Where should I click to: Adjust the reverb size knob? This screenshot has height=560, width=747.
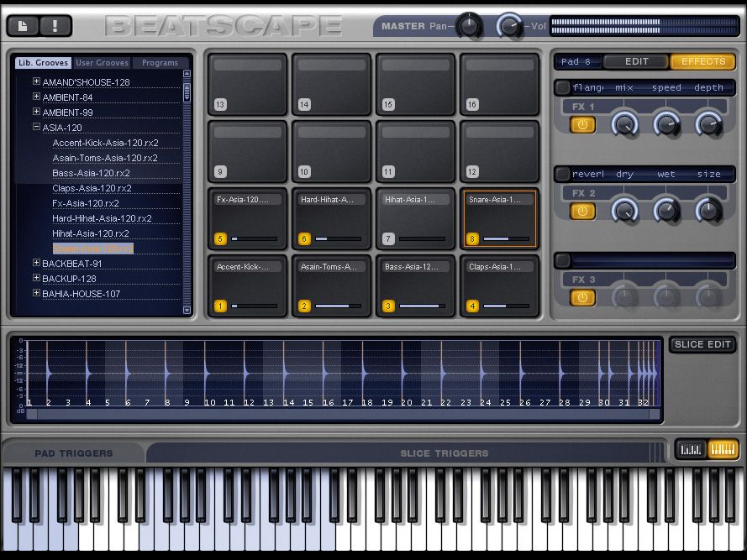pyautogui.click(x=708, y=211)
